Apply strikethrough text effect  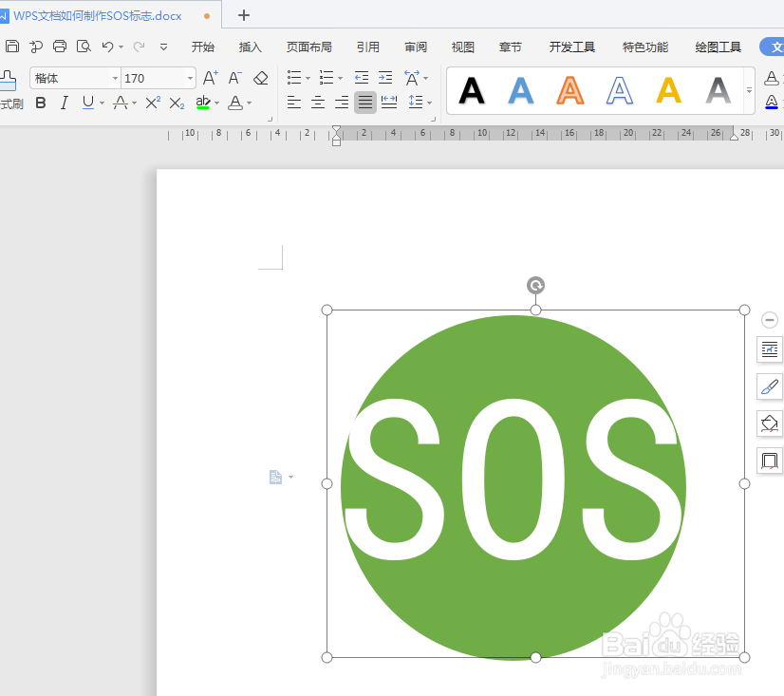121,103
